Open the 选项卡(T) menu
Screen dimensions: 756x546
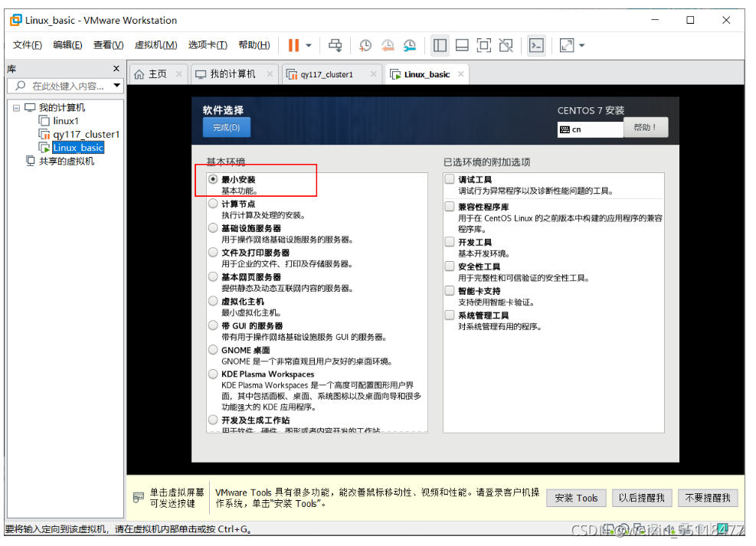[208, 45]
